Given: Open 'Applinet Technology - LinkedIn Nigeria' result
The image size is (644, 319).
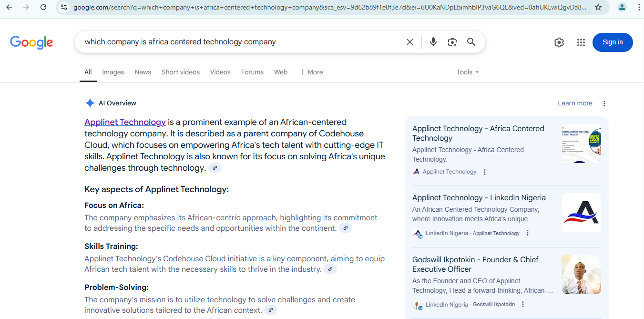Looking at the screenshot, I should tap(479, 197).
